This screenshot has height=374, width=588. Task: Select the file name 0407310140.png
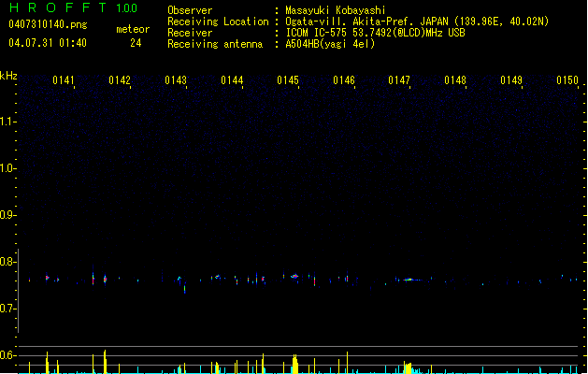[48, 24]
